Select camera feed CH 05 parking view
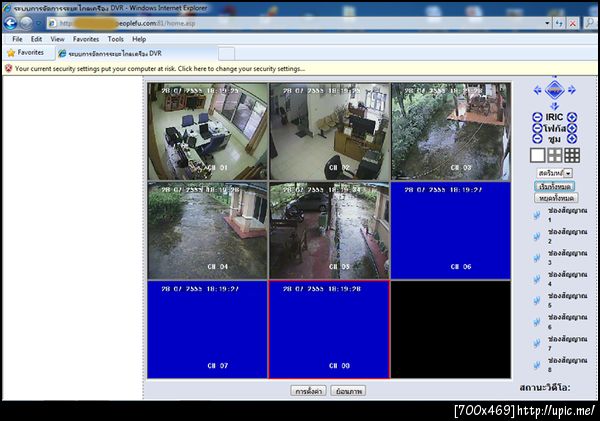Viewport: 600px width, 421px height. [329, 230]
